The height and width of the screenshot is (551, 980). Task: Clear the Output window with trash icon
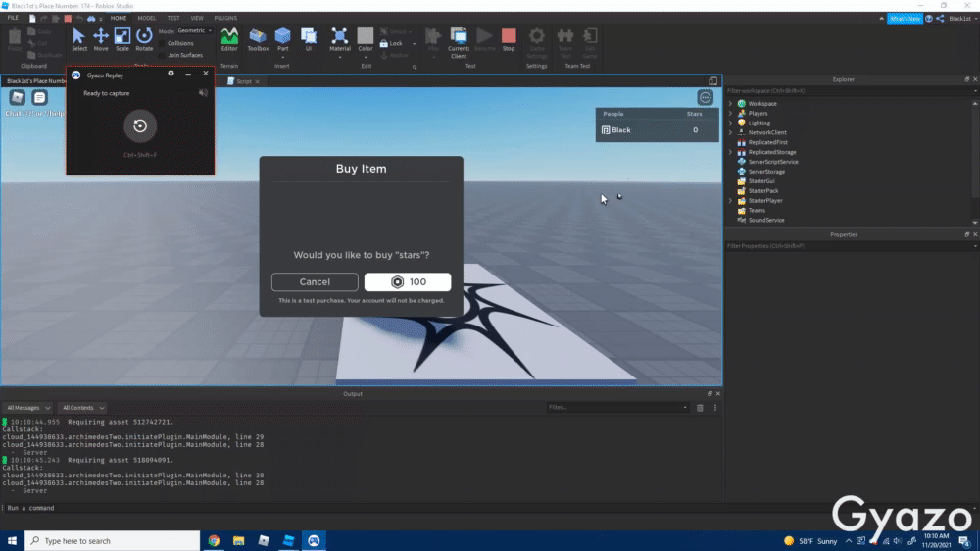(700, 408)
